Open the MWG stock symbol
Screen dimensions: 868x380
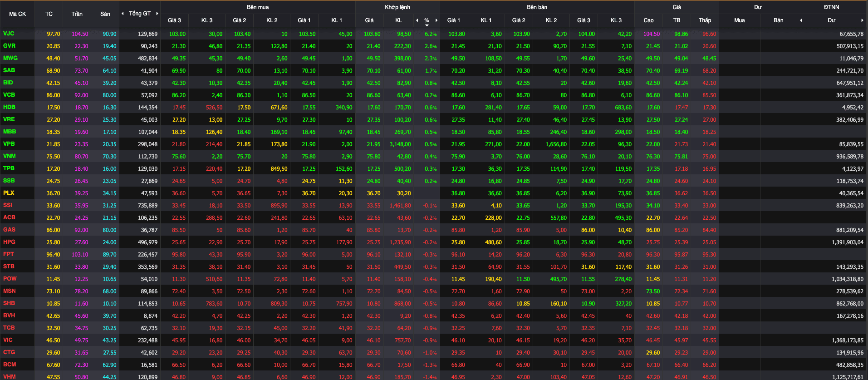point(10,58)
